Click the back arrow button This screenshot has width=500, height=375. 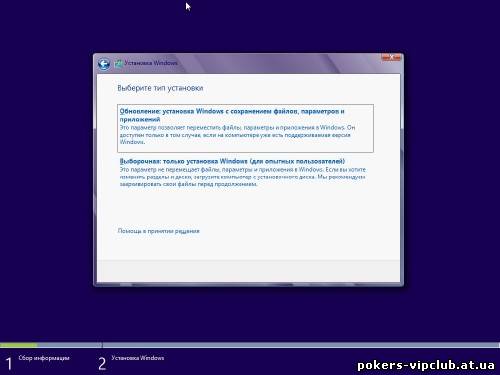(x=104, y=64)
